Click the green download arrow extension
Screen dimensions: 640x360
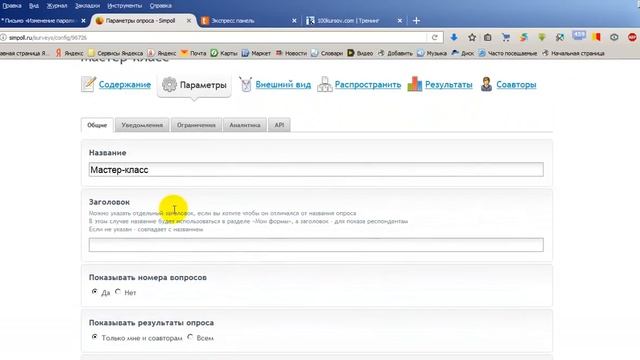pos(542,38)
